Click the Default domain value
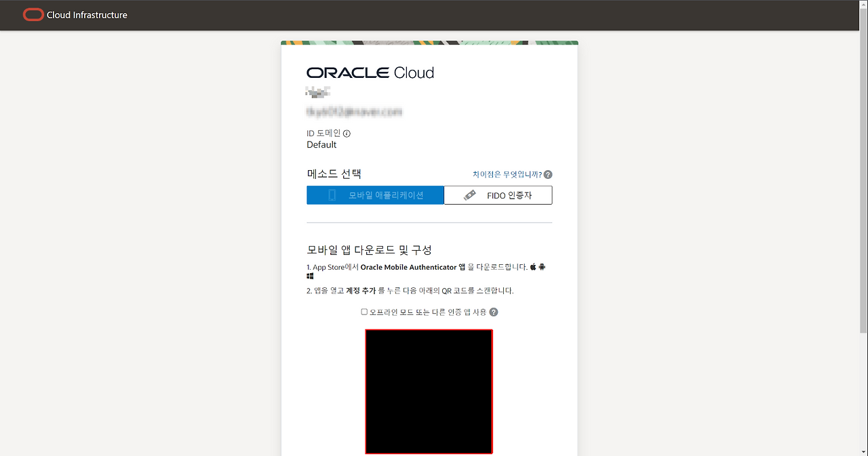This screenshot has width=868, height=456. [321, 145]
